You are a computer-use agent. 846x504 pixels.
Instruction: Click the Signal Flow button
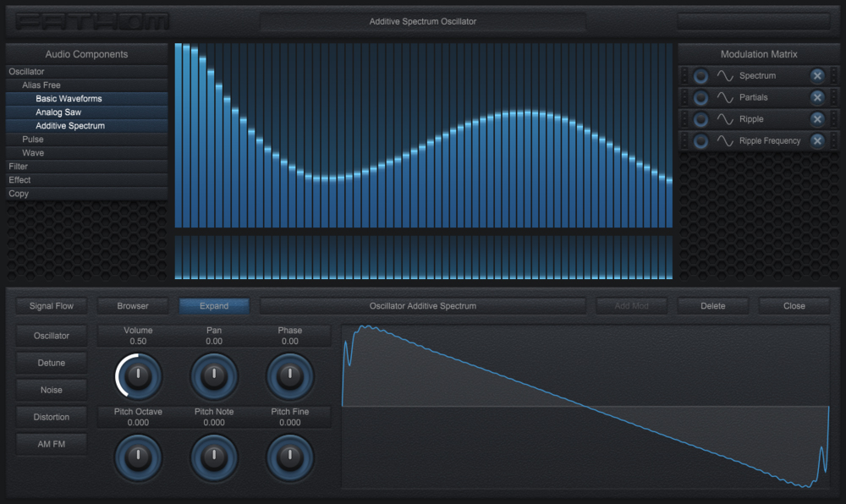(x=51, y=305)
